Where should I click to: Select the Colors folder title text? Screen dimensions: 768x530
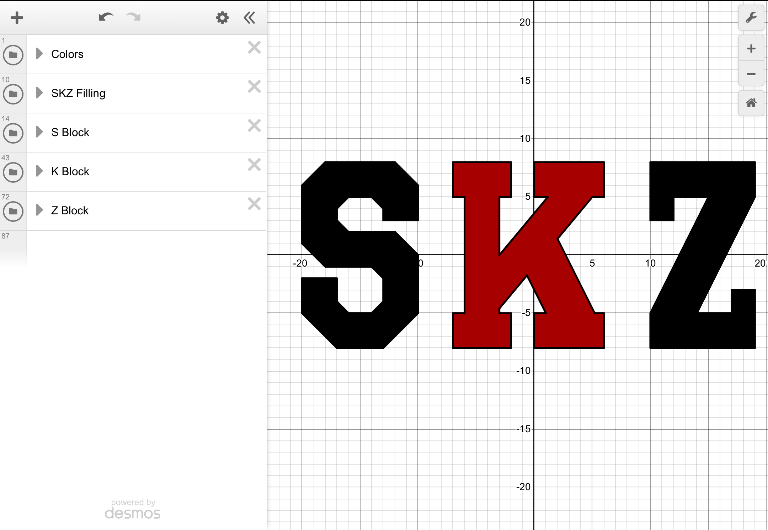click(x=67, y=54)
